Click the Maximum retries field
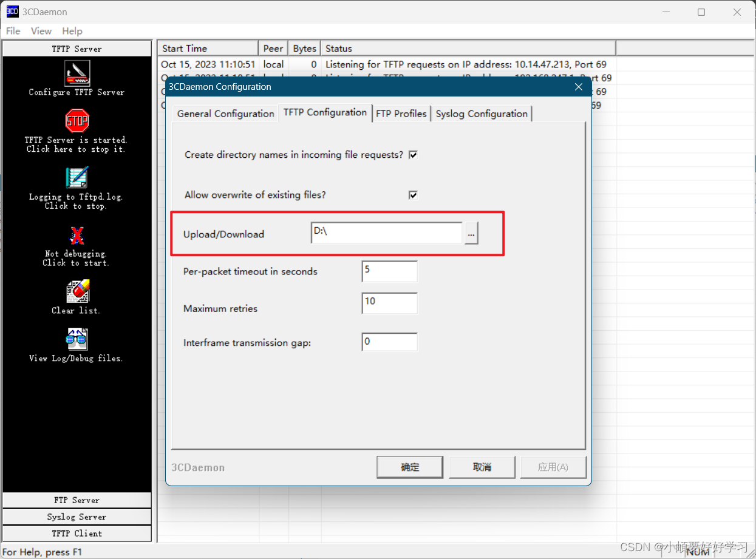The image size is (756, 559). pos(390,303)
